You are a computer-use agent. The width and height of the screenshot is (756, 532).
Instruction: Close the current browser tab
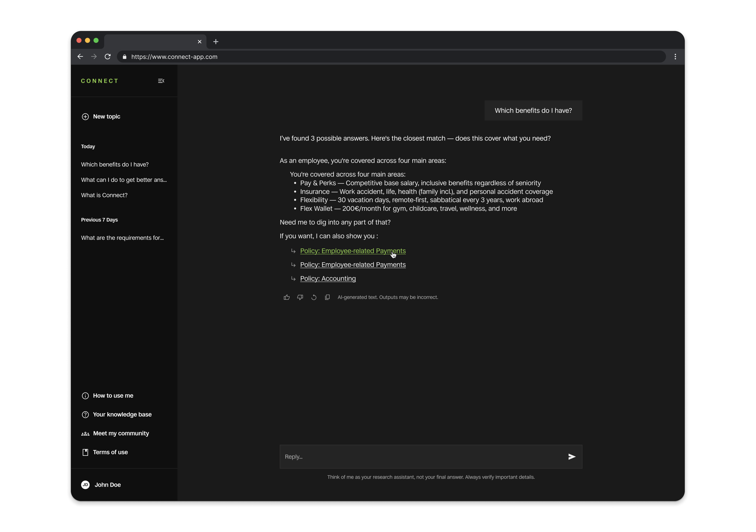click(200, 42)
